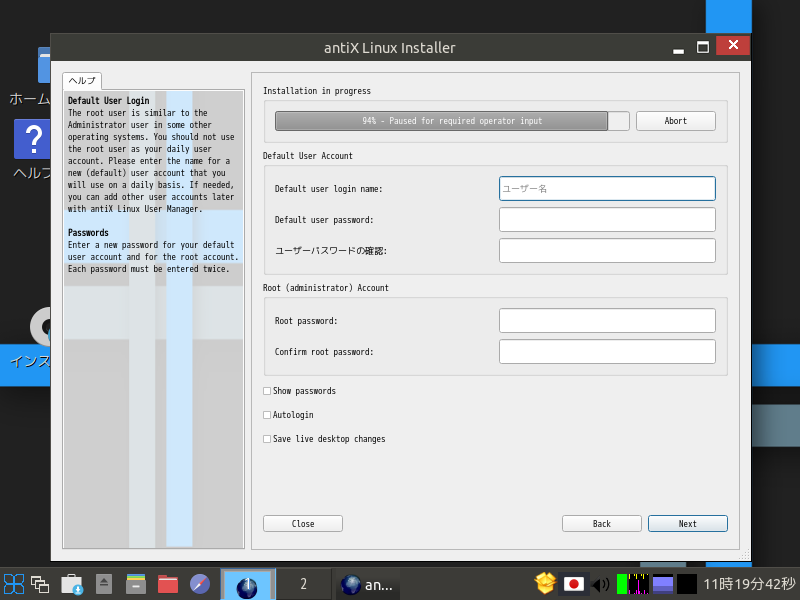Image resolution: width=800 pixels, height=600 pixels.
Task: Open the purple memory usage tray graph
Action: 663,584
